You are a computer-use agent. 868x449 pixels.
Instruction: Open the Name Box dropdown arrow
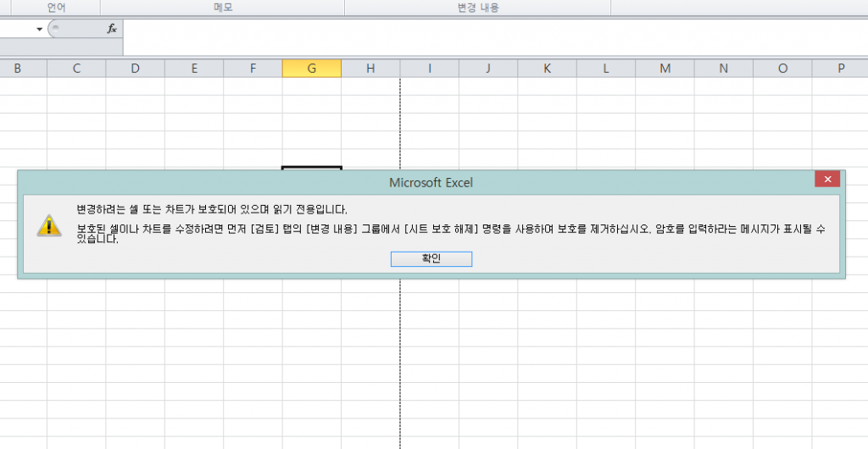[39, 30]
